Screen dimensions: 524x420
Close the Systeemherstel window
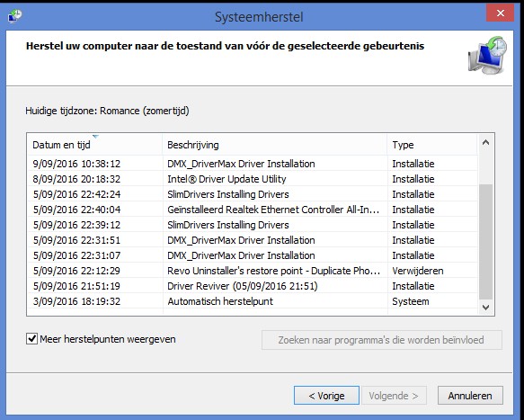point(500,13)
